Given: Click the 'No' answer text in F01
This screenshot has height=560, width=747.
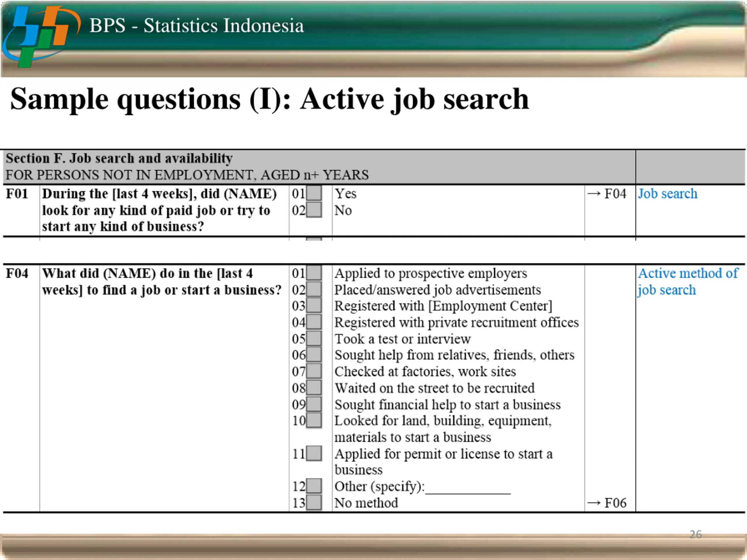Looking at the screenshot, I should click(x=343, y=210).
